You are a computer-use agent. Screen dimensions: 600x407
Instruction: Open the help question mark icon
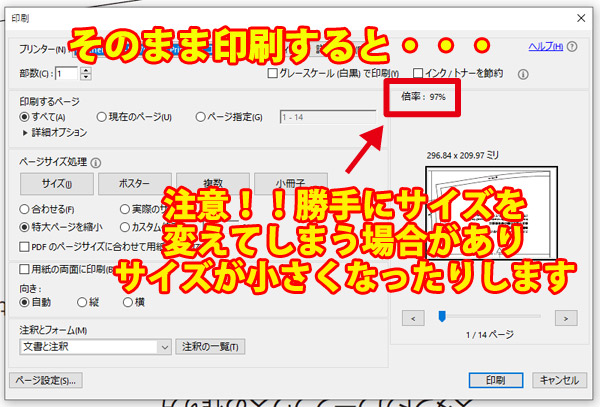click(572, 47)
